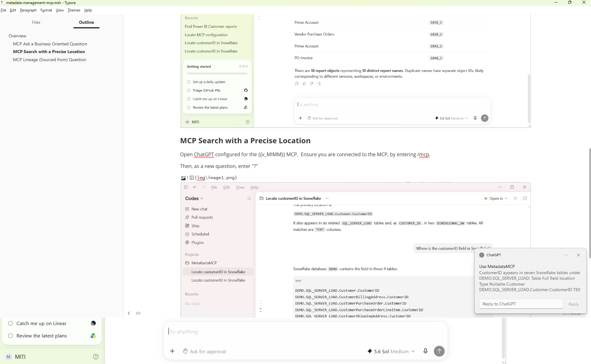
Task: Click the panel icon at far right of Codex header
Action: (525, 198)
